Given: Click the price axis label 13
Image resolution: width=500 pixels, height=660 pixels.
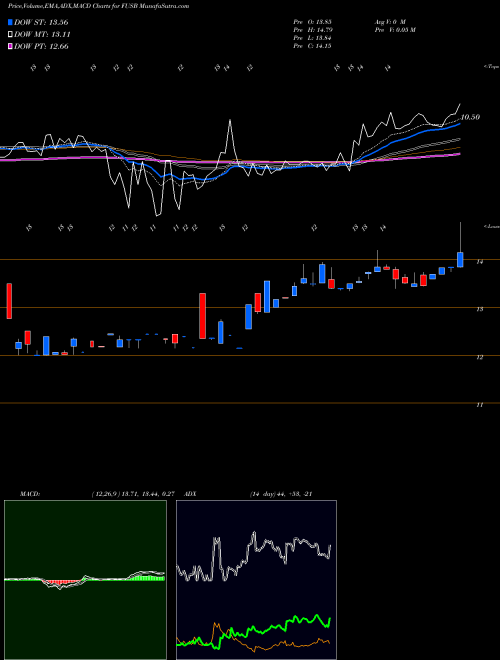Looking at the screenshot, I should 479,309.
